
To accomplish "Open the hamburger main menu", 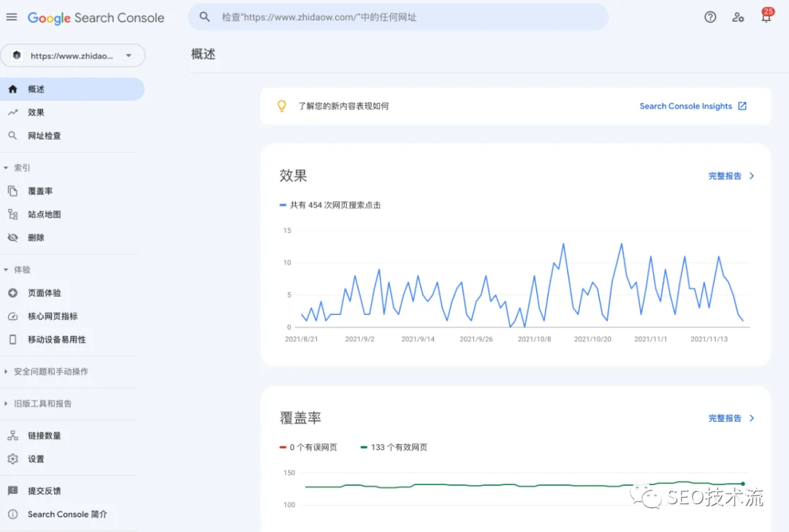I will (x=12, y=17).
